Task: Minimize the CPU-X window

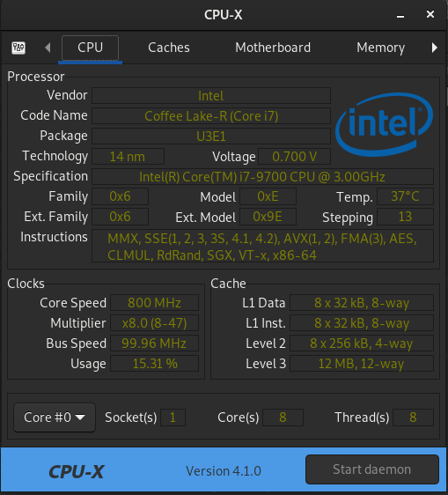Action: [400, 15]
